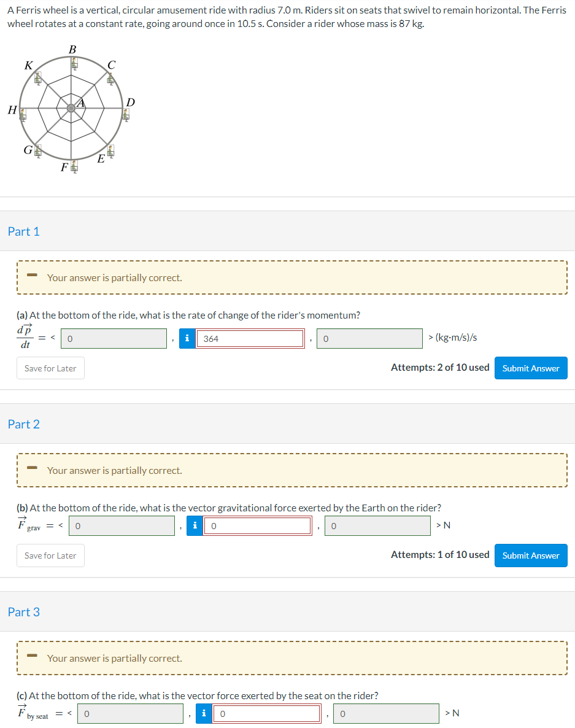
Task: Click the x-component field of F by seat
Action: pyautogui.click(x=130, y=713)
